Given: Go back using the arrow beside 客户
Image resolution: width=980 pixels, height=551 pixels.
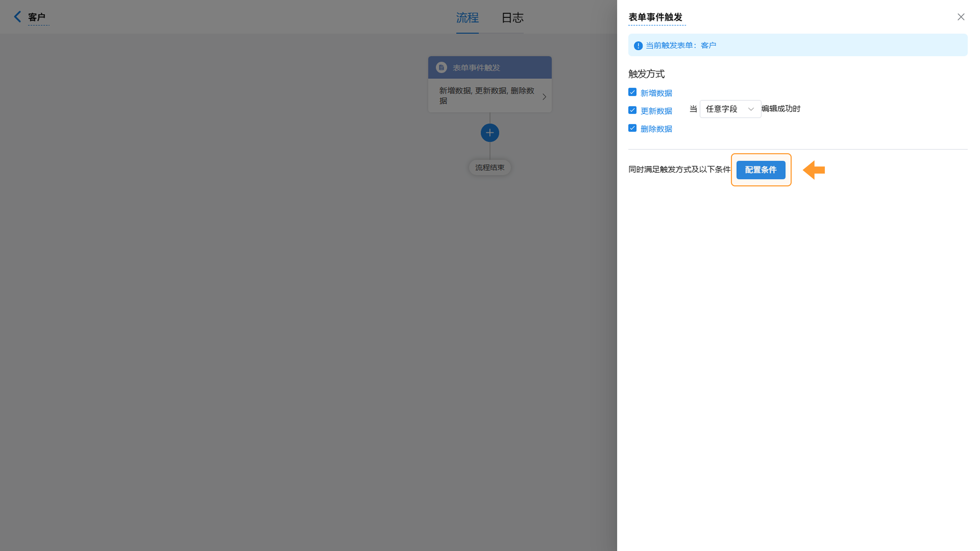Looking at the screenshot, I should 18,17.
